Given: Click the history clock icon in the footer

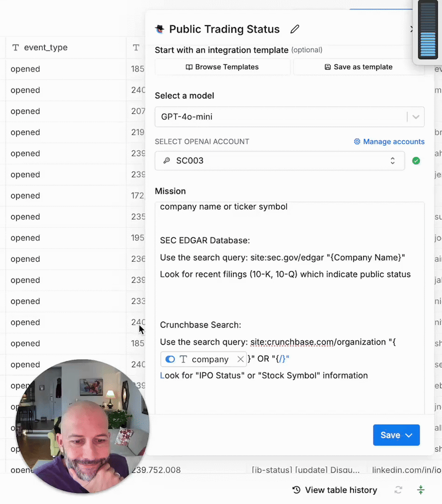Looking at the screenshot, I should point(296,490).
